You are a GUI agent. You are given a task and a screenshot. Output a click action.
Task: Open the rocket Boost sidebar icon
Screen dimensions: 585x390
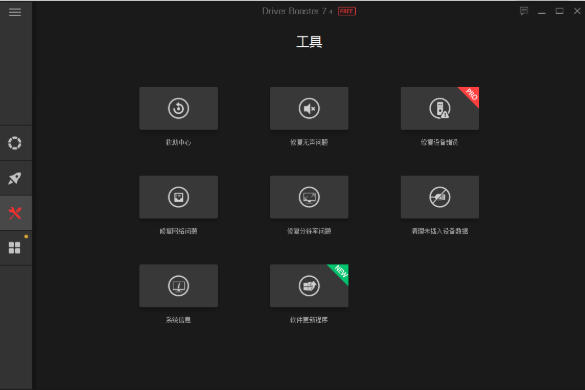pos(15,178)
